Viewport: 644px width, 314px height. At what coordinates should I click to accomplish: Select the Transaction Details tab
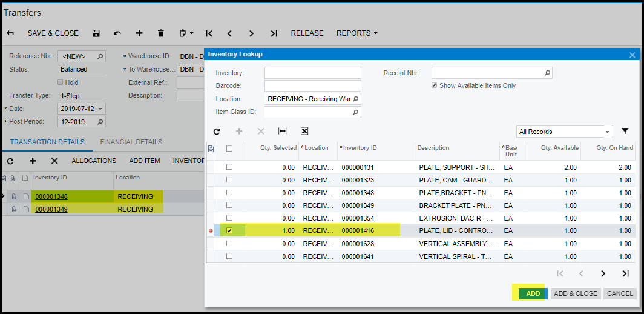tap(47, 142)
